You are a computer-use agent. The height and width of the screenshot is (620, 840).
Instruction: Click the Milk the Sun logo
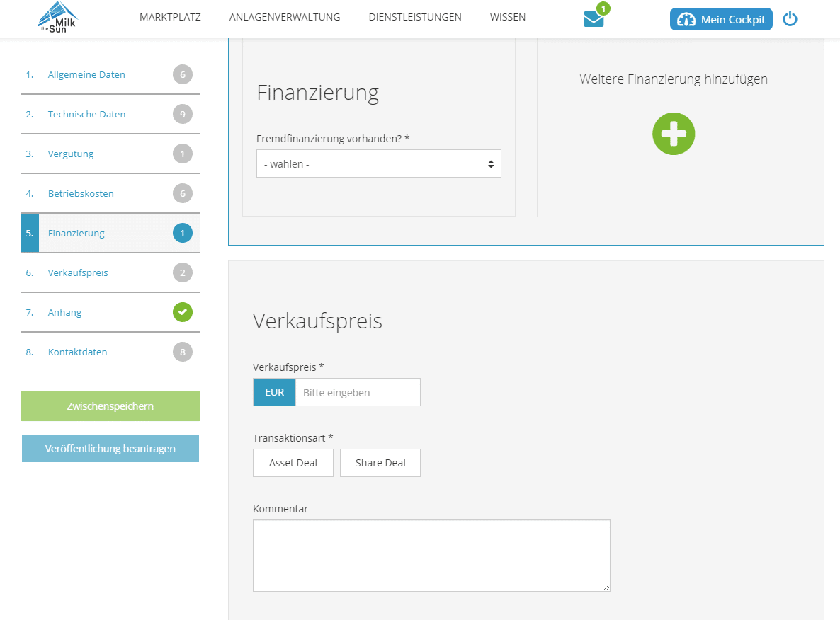pos(58,18)
